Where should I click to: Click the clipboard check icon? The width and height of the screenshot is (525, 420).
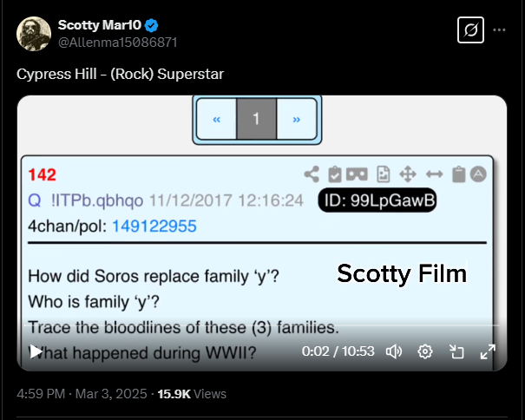335,174
